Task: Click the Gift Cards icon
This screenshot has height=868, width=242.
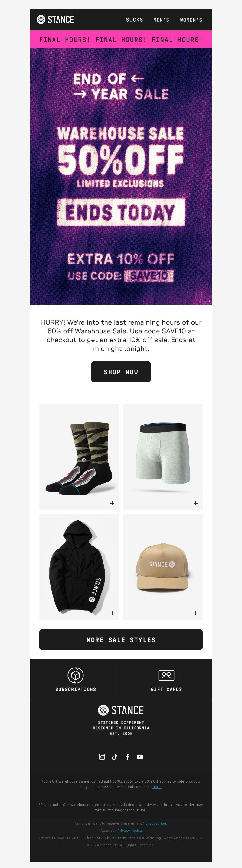Action: (166, 675)
